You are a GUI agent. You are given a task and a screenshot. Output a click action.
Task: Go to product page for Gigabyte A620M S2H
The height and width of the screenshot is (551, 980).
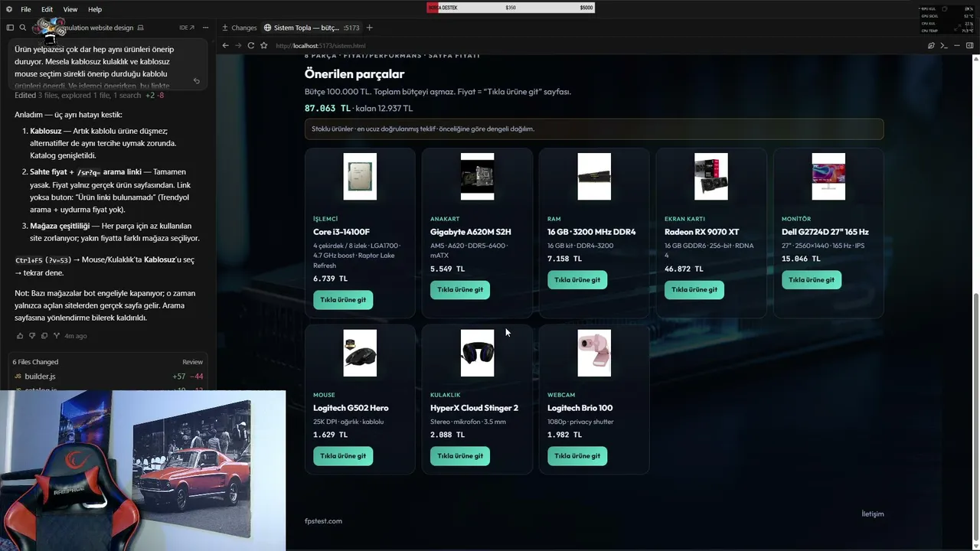click(x=460, y=290)
